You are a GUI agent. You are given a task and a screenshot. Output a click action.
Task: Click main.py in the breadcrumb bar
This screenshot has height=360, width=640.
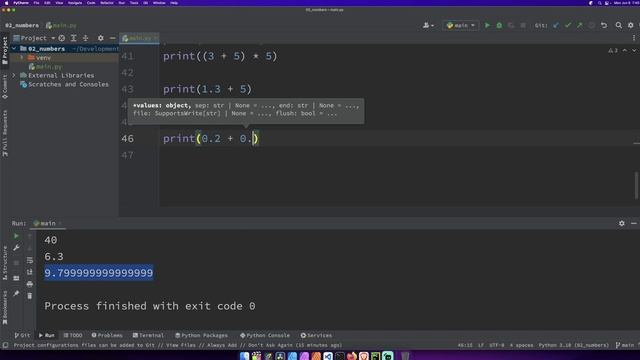point(61,25)
